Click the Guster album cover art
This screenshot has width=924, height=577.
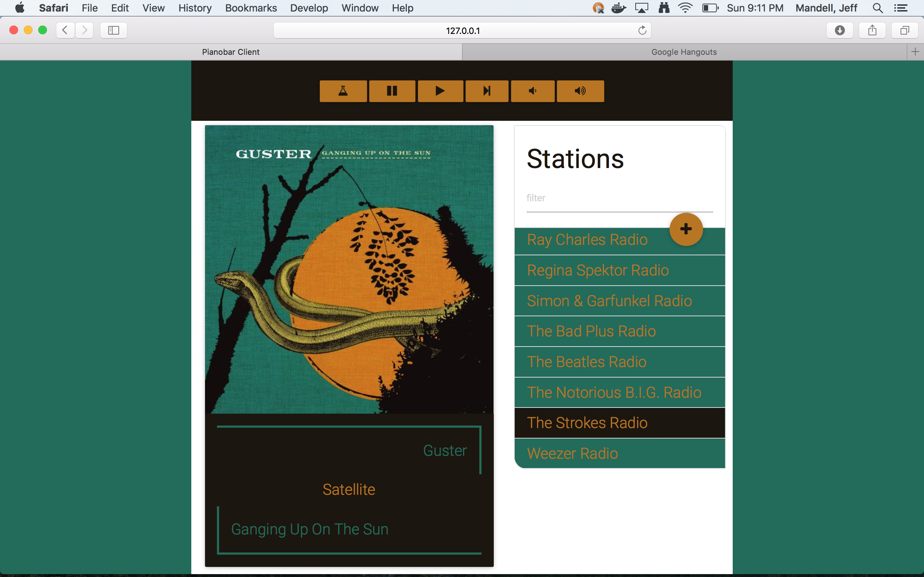pyautogui.click(x=349, y=269)
